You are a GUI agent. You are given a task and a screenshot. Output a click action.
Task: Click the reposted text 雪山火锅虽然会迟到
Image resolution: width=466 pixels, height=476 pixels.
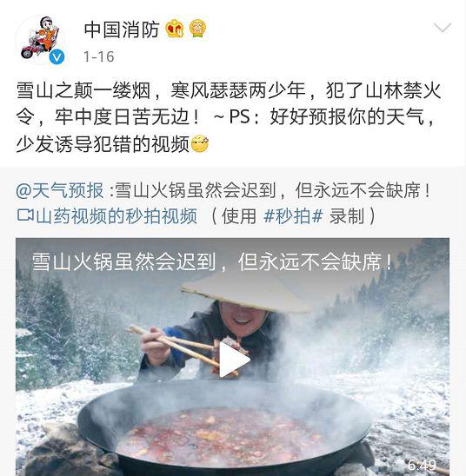coord(196,190)
